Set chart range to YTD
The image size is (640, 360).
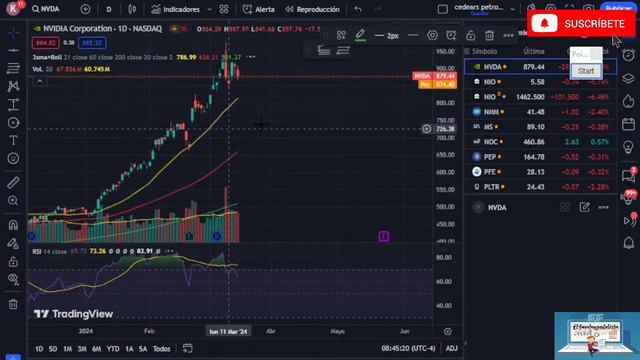113,349
